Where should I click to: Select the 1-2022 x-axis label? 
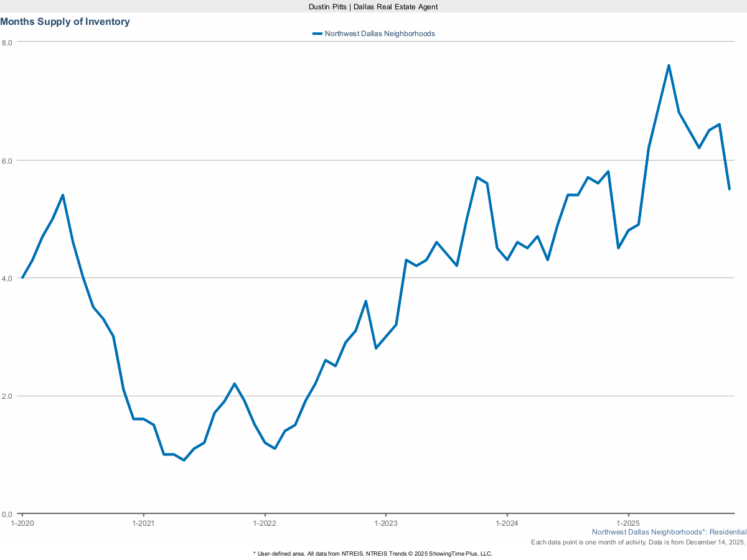[x=265, y=524]
